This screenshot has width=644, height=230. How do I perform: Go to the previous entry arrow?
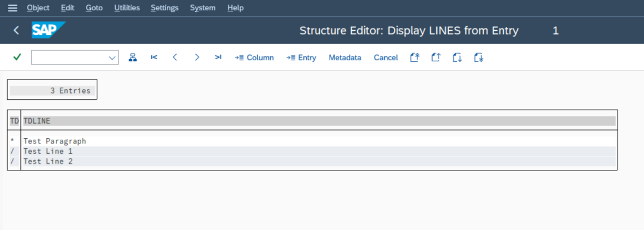[x=175, y=57]
